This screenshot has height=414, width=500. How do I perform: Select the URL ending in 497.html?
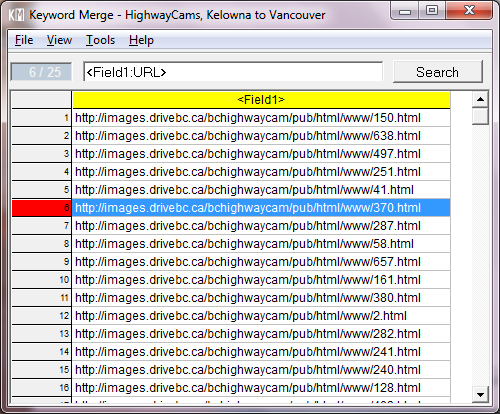coord(261,154)
